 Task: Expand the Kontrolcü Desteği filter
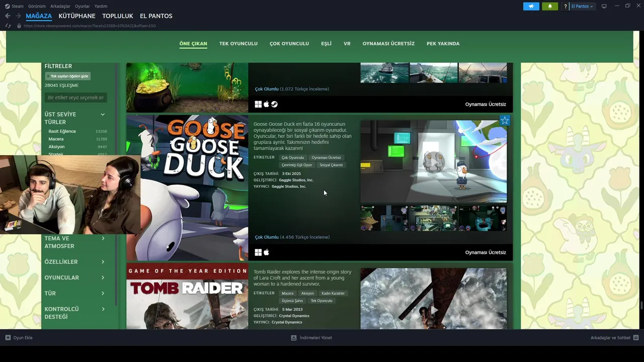(103, 309)
